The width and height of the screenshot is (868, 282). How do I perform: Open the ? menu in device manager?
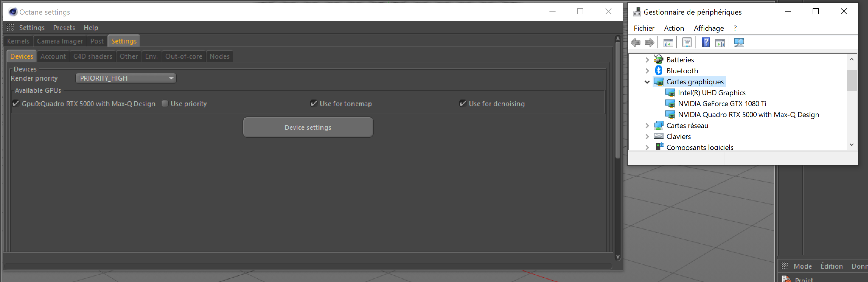click(735, 28)
